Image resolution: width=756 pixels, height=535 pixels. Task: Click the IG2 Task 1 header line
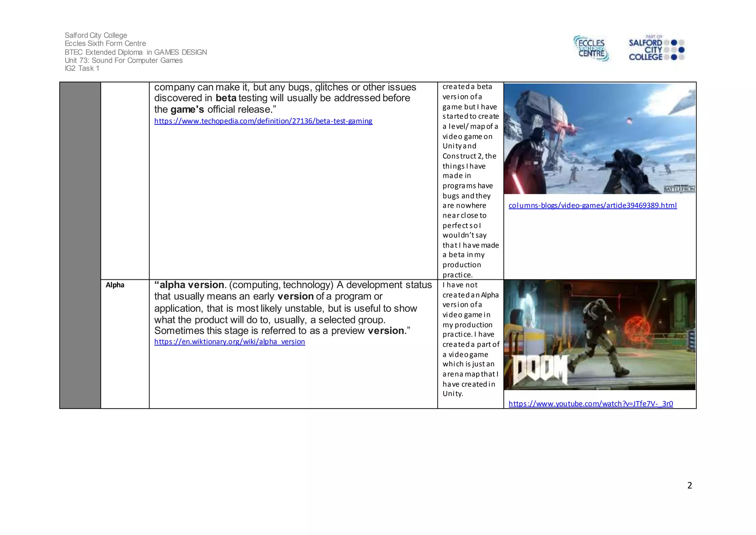[82, 69]
